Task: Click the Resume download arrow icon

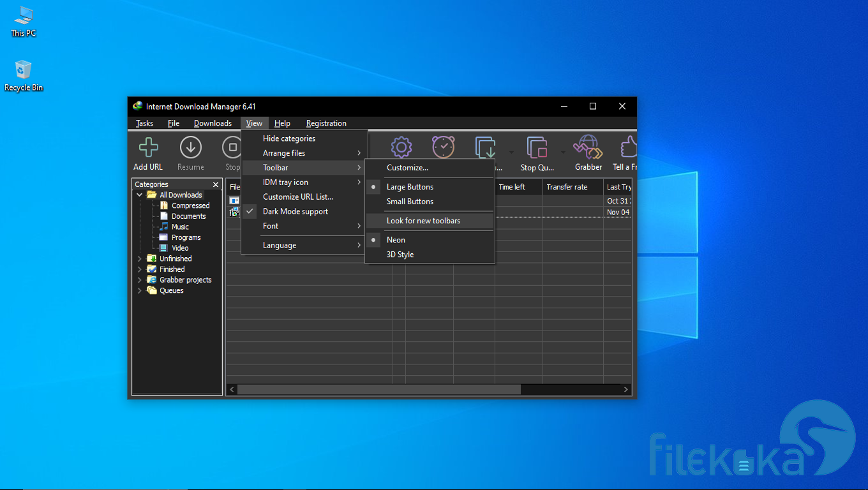Action: [190, 147]
